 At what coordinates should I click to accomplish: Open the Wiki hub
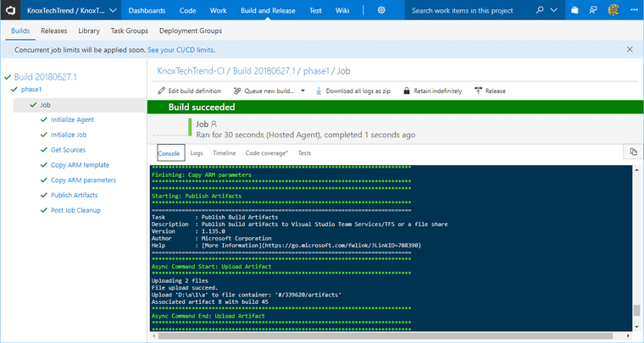[342, 11]
